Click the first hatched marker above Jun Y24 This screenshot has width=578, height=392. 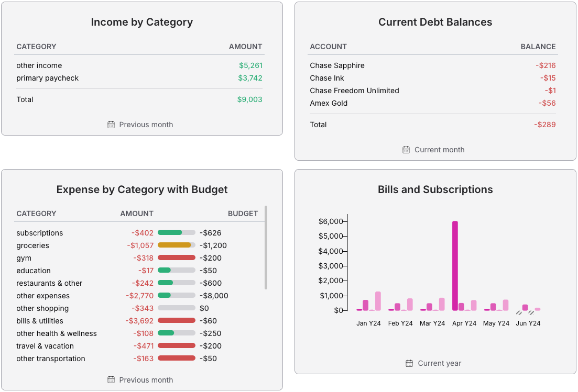(x=519, y=312)
